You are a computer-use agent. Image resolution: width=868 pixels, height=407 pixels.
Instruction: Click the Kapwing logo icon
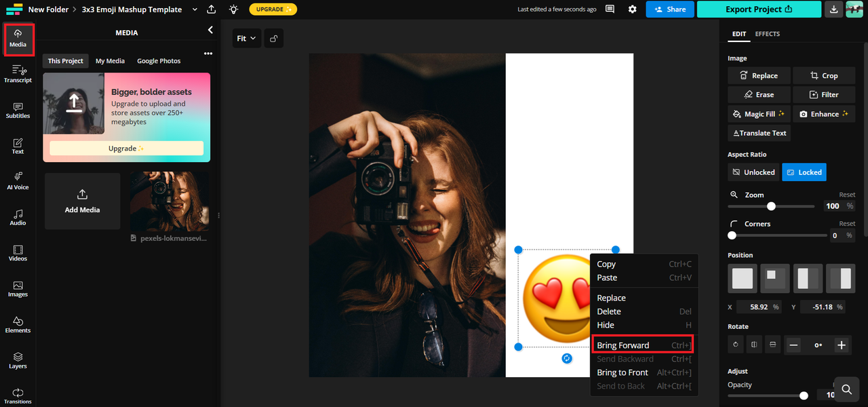click(14, 9)
